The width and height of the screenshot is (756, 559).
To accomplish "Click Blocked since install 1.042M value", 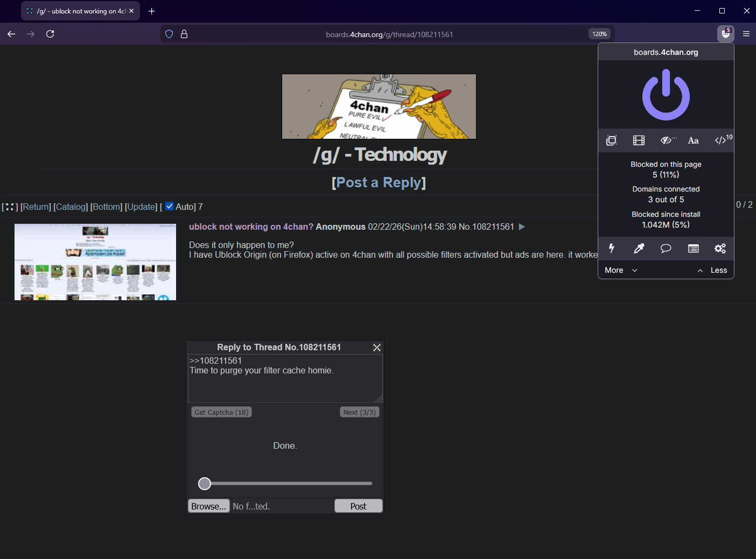I will tap(666, 225).
